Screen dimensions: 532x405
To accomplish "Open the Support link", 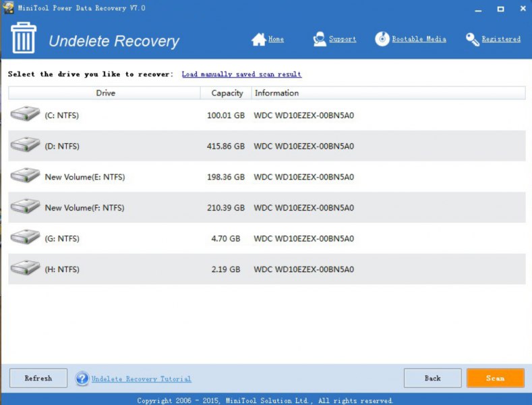I will (343, 39).
